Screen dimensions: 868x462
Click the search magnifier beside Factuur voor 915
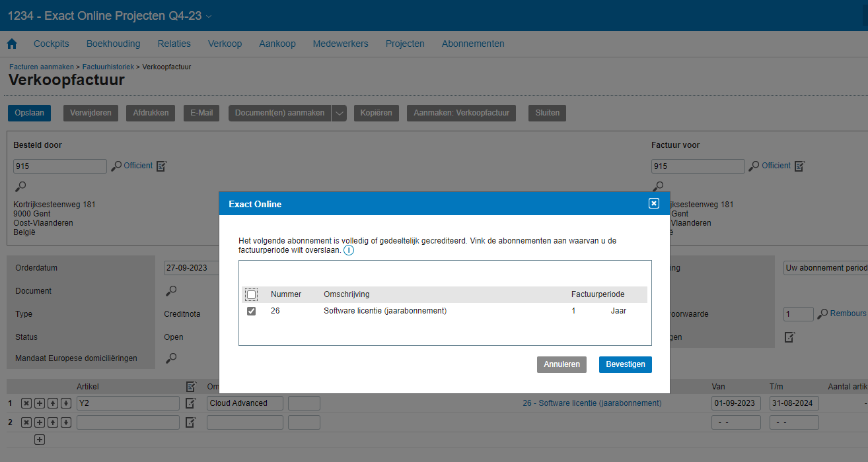pyautogui.click(x=754, y=166)
